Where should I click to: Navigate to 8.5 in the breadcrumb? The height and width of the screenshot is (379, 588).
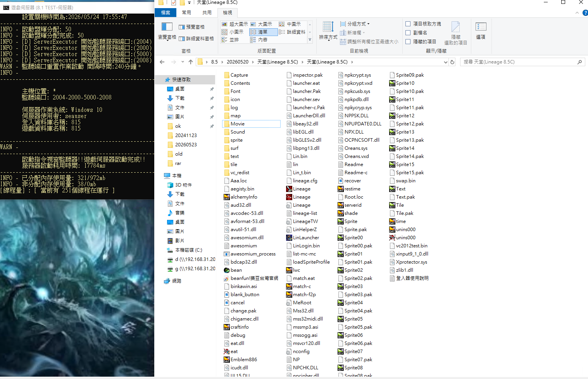214,62
